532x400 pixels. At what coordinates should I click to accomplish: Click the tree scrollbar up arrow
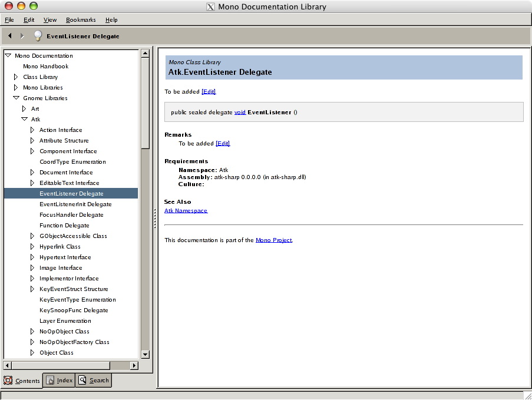click(x=145, y=53)
